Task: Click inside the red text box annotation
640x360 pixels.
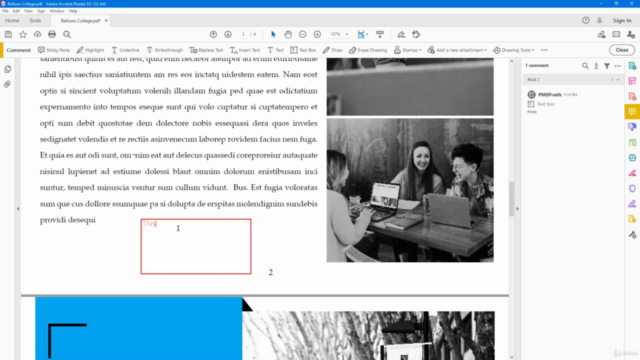Action: pos(196,247)
